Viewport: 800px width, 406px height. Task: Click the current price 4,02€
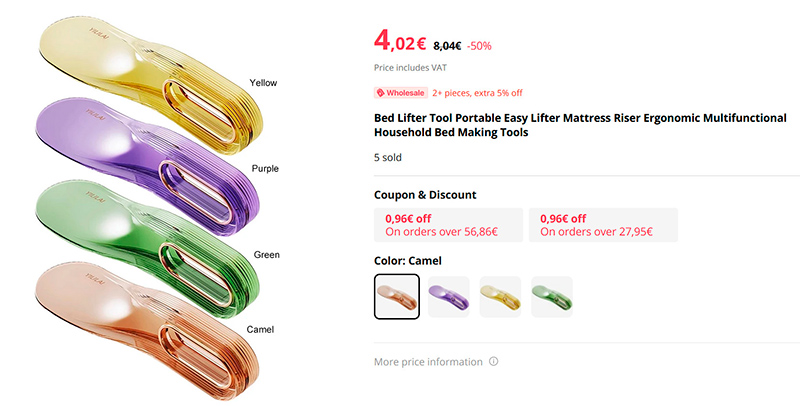[x=400, y=42]
